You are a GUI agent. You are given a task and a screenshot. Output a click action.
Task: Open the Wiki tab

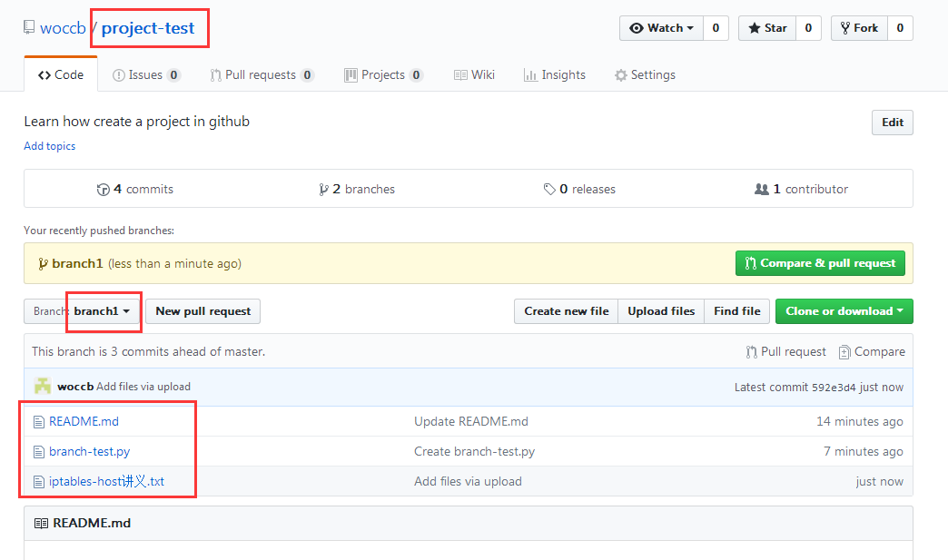(x=475, y=75)
